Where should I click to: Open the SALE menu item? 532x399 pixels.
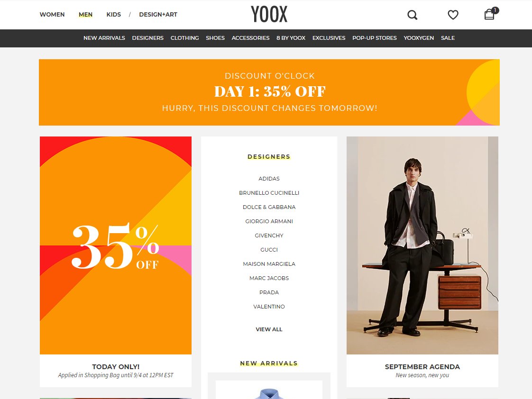(448, 38)
